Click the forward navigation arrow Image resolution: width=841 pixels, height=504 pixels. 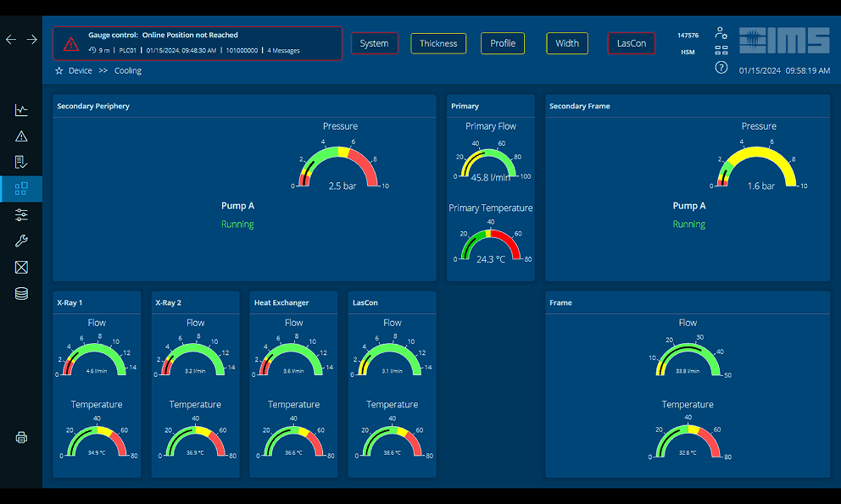[x=31, y=40]
